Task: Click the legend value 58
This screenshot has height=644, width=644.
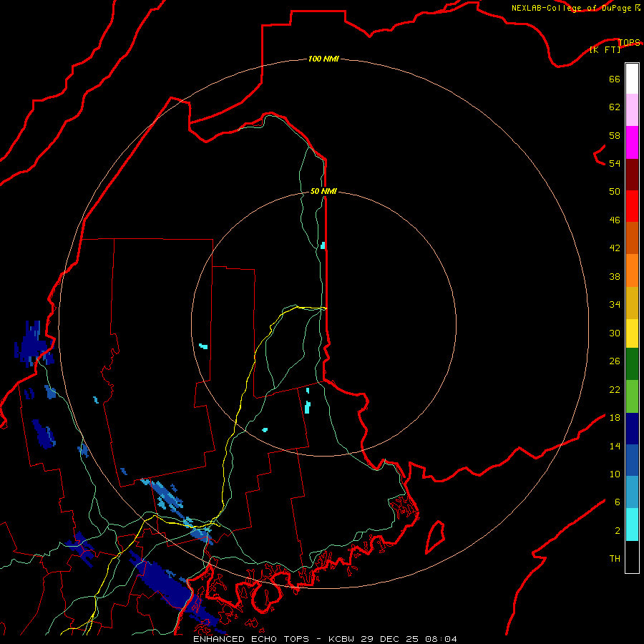Action: [x=615, y=135]
